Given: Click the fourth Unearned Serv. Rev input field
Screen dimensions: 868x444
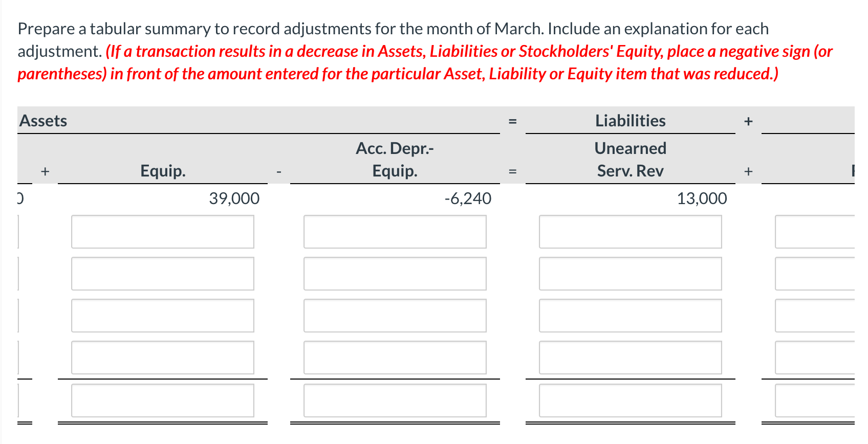Looking at the screenshot, I should (631, 358).
